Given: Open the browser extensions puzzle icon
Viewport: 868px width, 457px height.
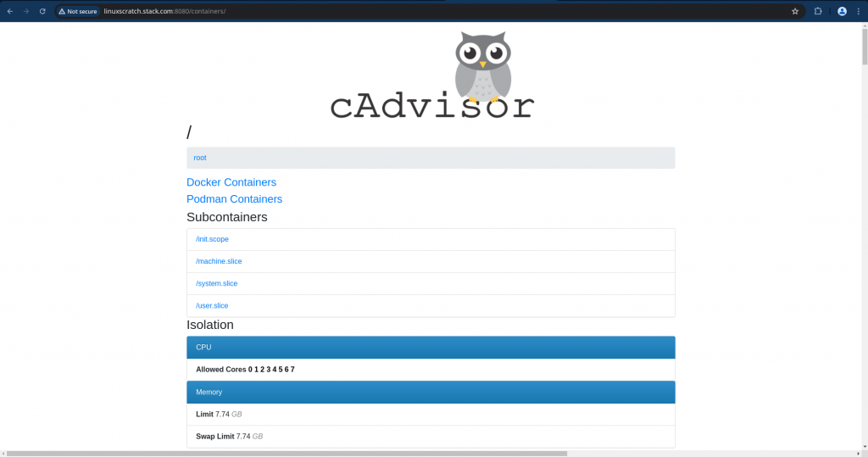Looking at the screenshot, I should [818, 12].
